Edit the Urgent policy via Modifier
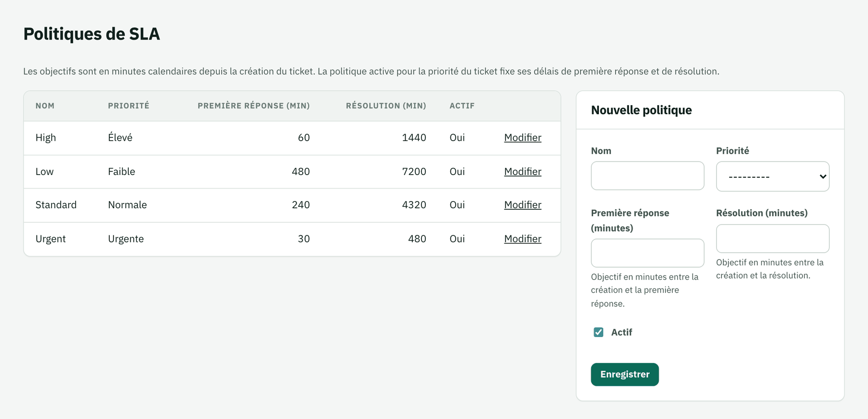This screenshot has width=868, height=419. pyautogui.click(x=523, y=239)
